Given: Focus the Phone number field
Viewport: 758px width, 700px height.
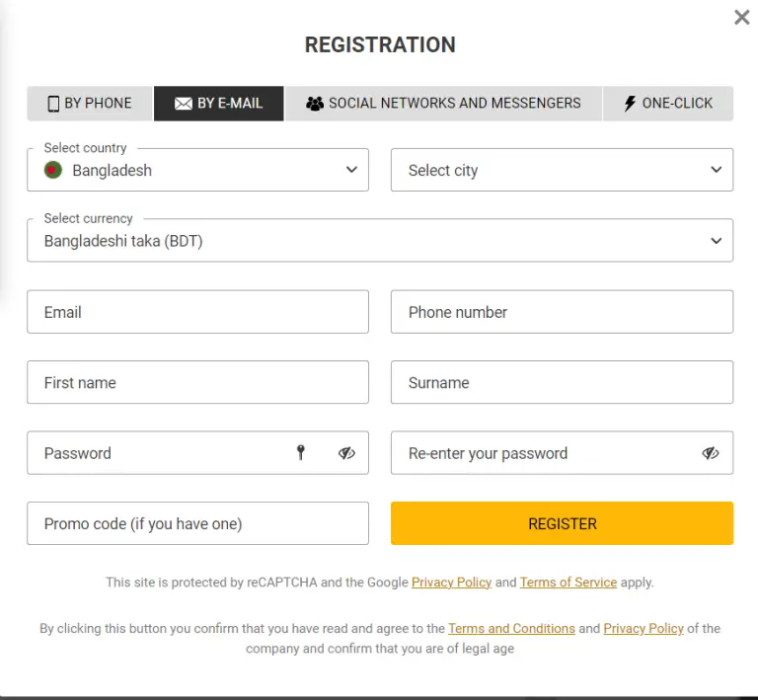Looking at the screenshot, I should [x=562, y=312].
